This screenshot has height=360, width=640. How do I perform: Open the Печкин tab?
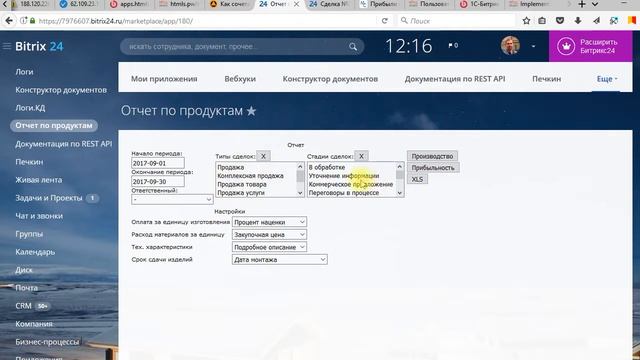(x=547, y=79)
